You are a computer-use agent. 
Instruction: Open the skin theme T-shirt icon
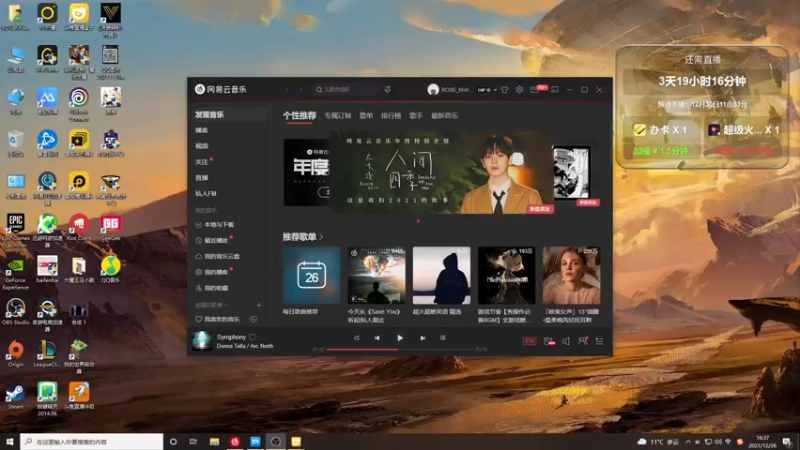505,90
